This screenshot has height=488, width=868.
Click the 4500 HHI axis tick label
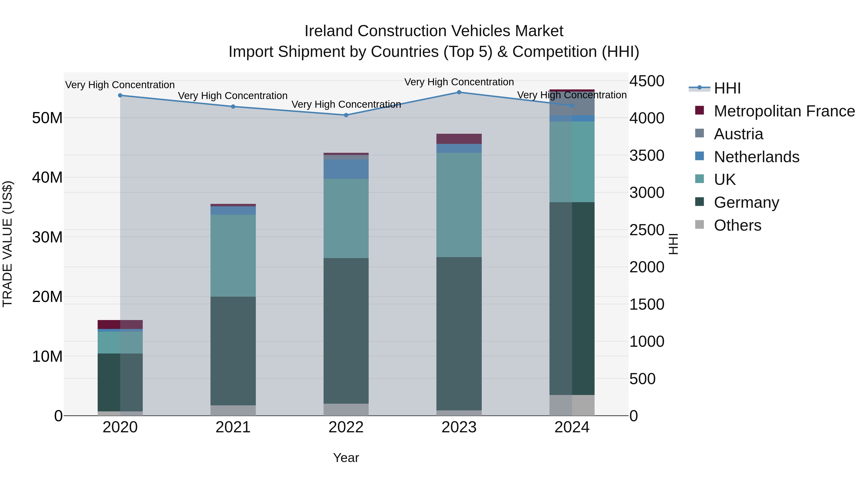pyautogui.click(x=647, y=81)
